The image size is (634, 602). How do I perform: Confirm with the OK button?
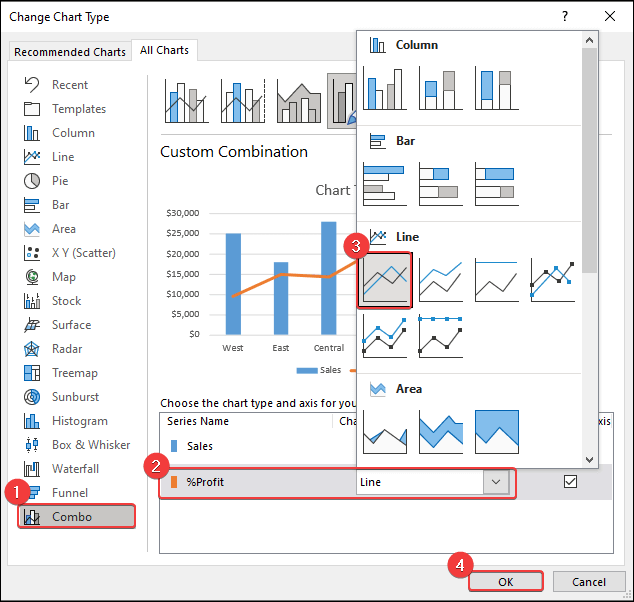pyautogui.click(x=505, y=581)
